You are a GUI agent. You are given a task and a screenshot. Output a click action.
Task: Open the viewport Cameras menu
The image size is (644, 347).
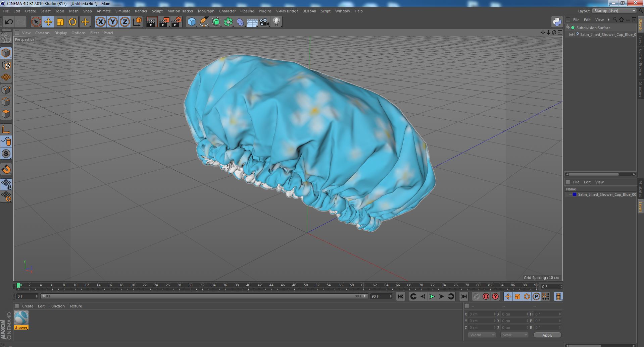[x=42, y=33]
